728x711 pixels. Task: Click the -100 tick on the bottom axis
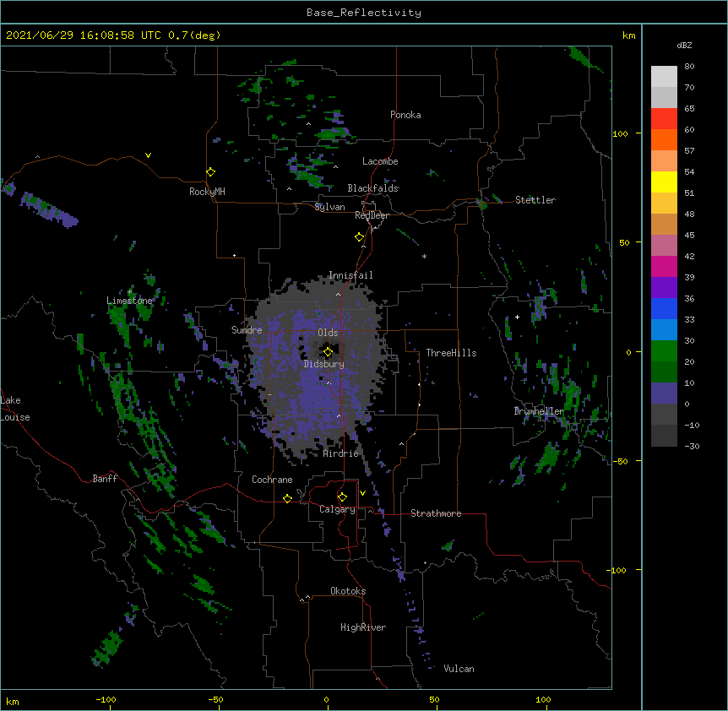(106, 699)
